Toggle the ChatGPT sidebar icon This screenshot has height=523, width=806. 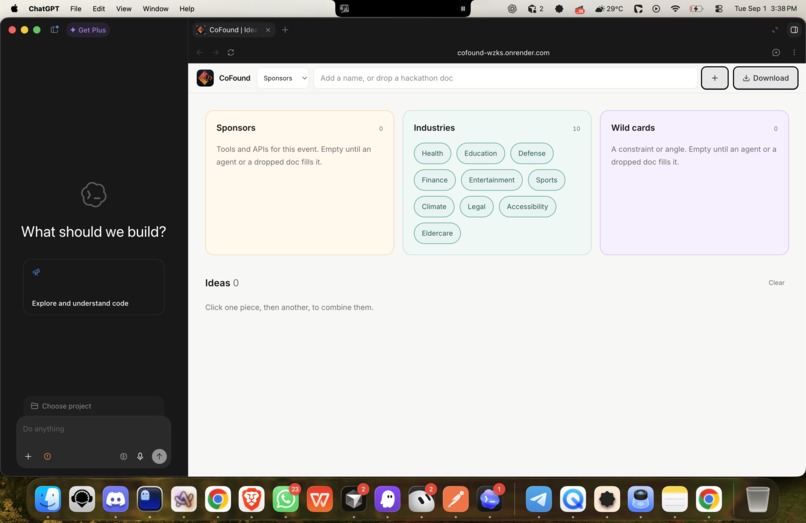pos(54,30)
